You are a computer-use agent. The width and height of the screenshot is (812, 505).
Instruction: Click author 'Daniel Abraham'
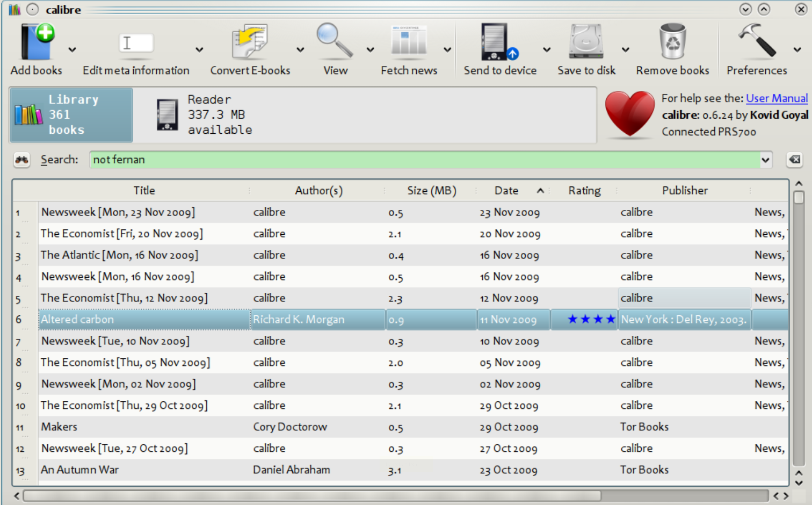292,470
